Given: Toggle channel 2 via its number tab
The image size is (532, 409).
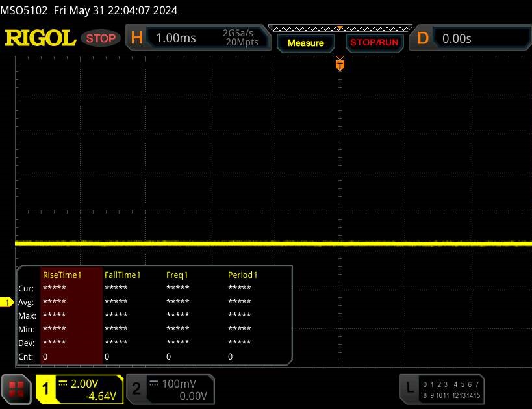Looking at the screenshot, I should (x=136, y=389).
